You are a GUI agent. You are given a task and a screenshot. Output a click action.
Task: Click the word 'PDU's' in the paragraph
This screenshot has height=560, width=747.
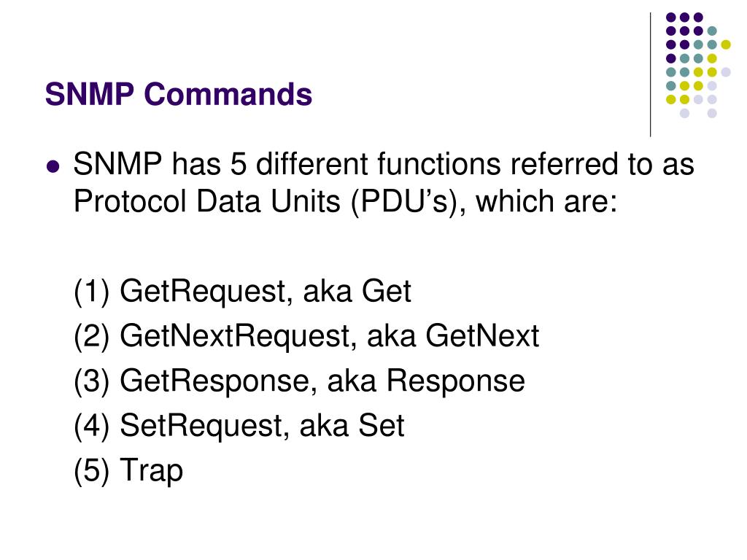tap(405, 202)
